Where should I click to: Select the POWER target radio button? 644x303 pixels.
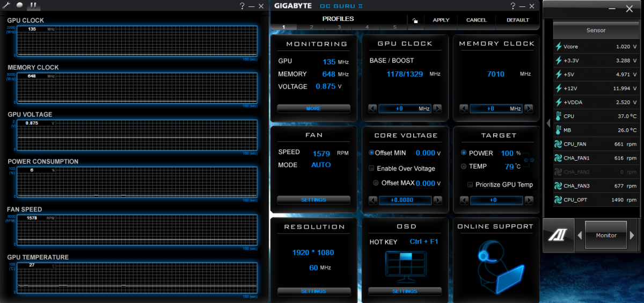[464, 153]
